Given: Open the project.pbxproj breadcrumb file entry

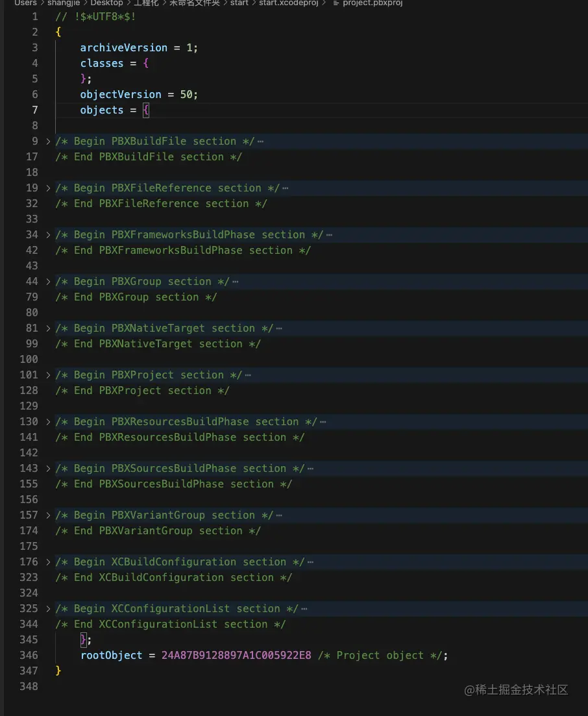Looking at the screenshot, I should [x=373, y=3].
